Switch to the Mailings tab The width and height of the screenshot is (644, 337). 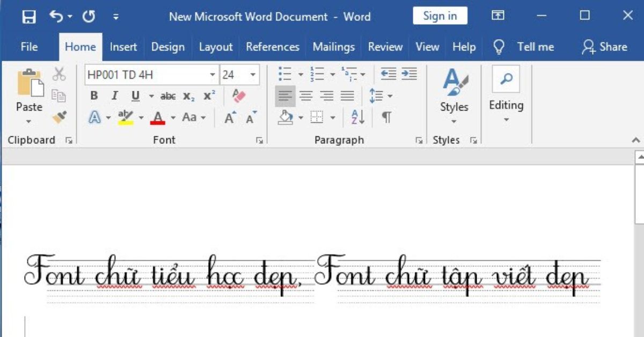click(x=334, y=47)
